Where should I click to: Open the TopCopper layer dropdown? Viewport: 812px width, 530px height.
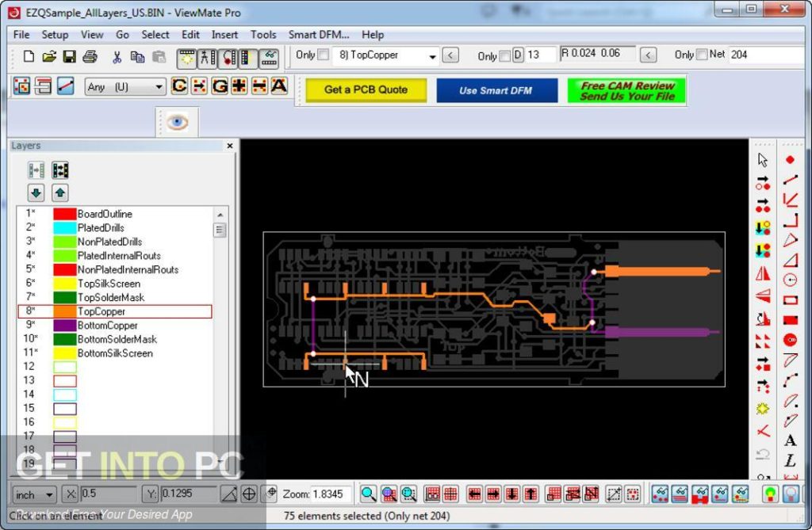coord(432,56)
